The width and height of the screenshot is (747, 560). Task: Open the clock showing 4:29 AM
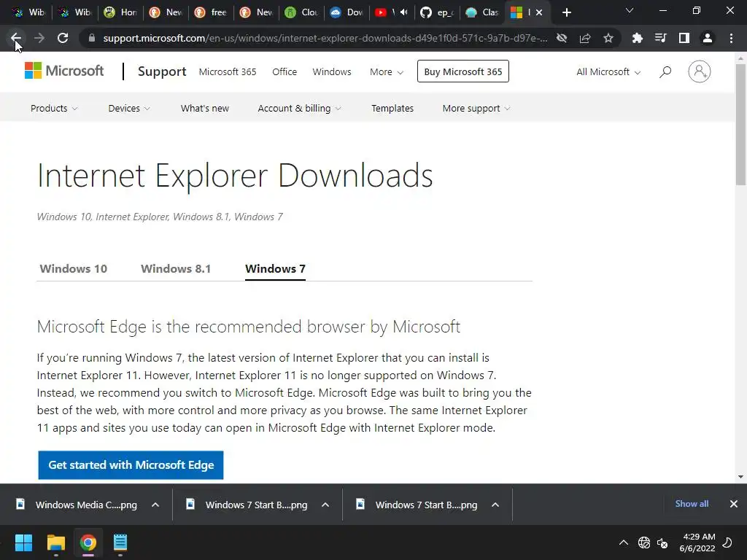coord(697,542)
